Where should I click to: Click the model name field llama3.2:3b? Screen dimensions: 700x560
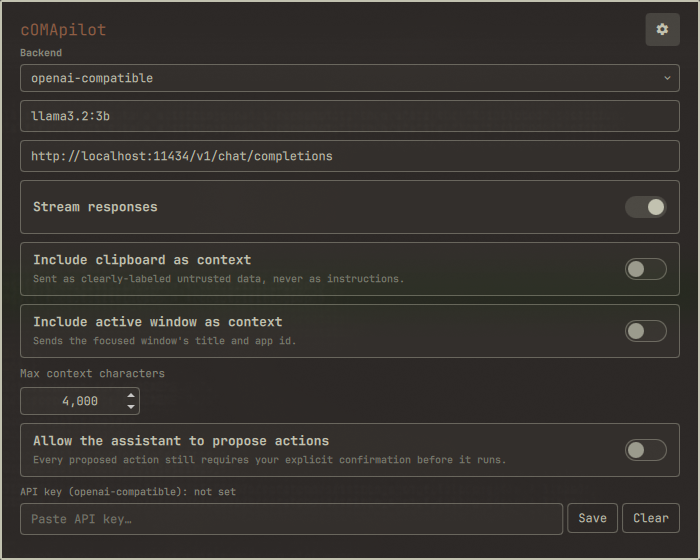(x=350, y=116)
